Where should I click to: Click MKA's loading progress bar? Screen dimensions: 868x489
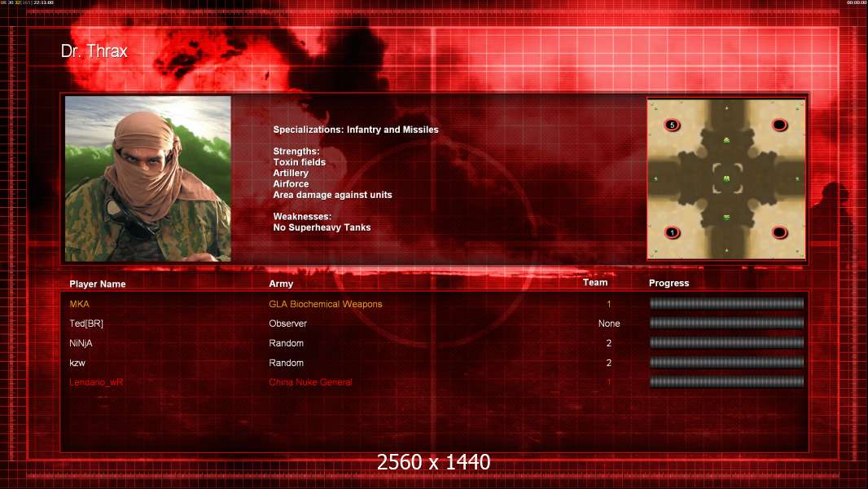[x=726, y=303]
